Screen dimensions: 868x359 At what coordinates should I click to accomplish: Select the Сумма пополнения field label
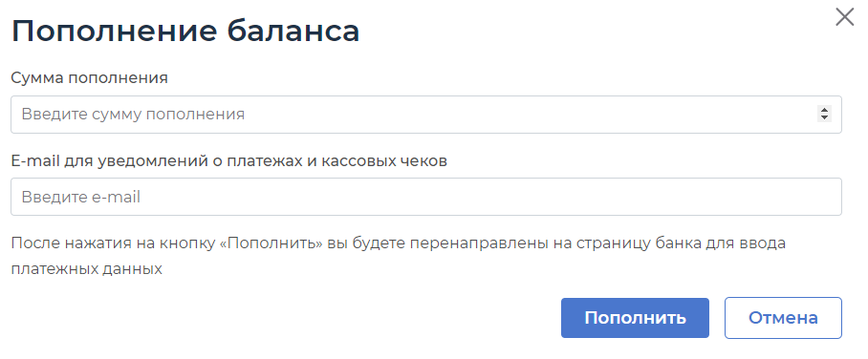90,78
